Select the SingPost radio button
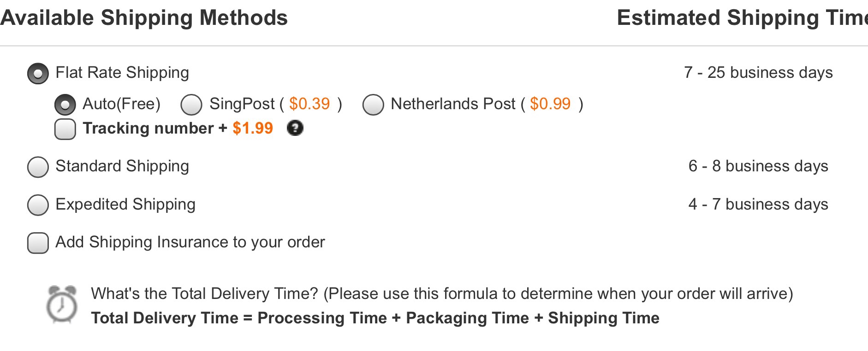 pyautogui.click(x=191, y=105)
